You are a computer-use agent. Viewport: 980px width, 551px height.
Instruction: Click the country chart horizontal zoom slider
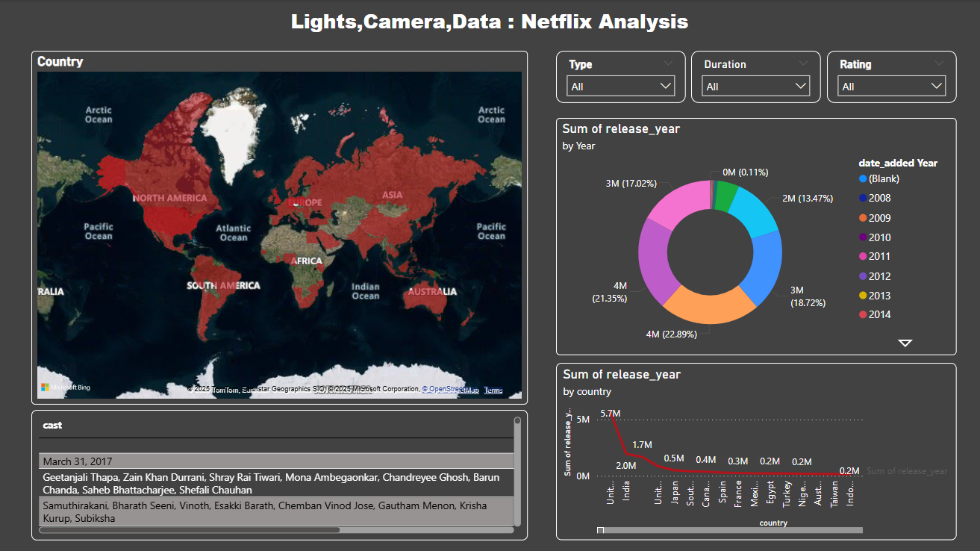coord(730,530)
